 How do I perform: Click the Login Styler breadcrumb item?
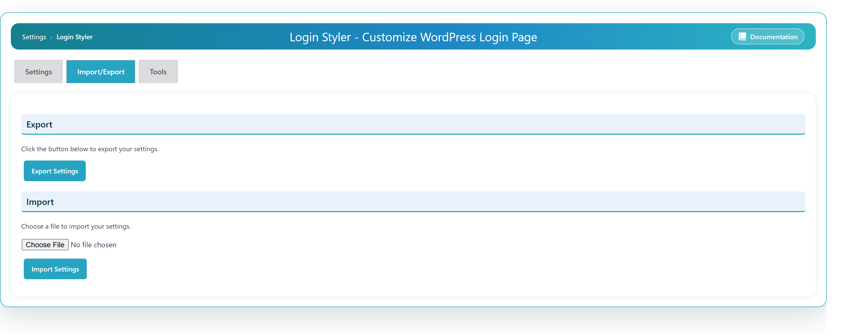(x=74, y=37)
